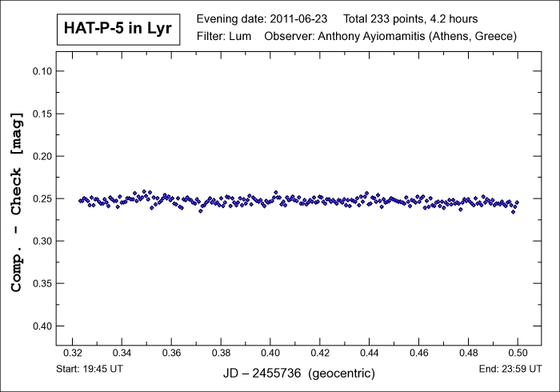Click the HAT-P-5 in Lyr title box

(x=118, y=29)
